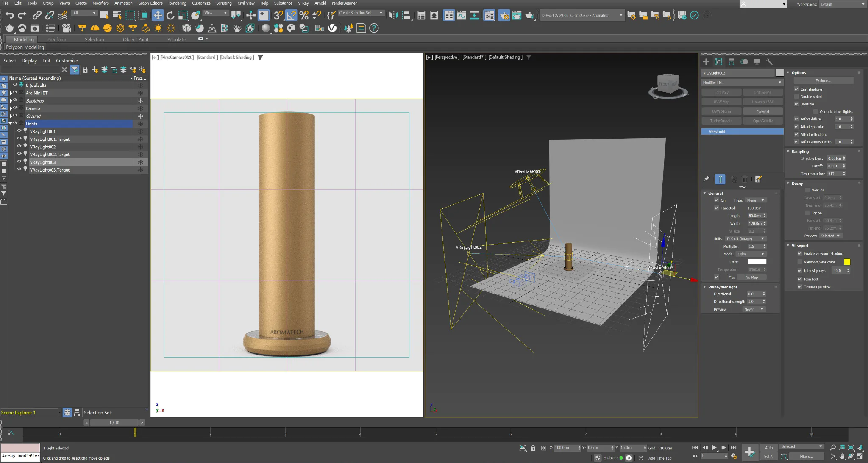Open the Graph Editors menu

click(150, 3)
